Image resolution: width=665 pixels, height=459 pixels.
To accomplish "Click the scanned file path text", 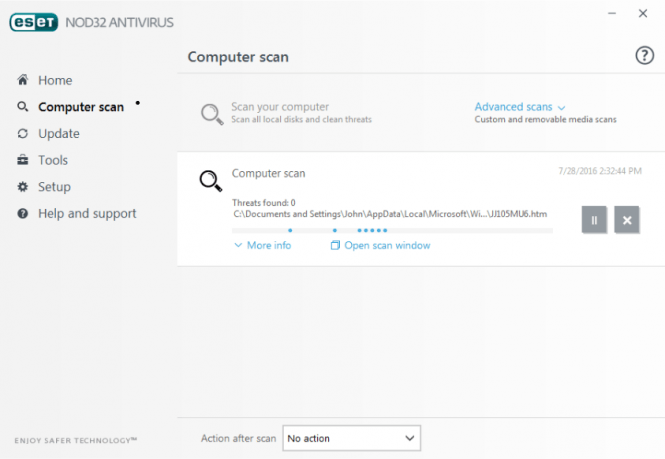I will (x=390, y=214).
